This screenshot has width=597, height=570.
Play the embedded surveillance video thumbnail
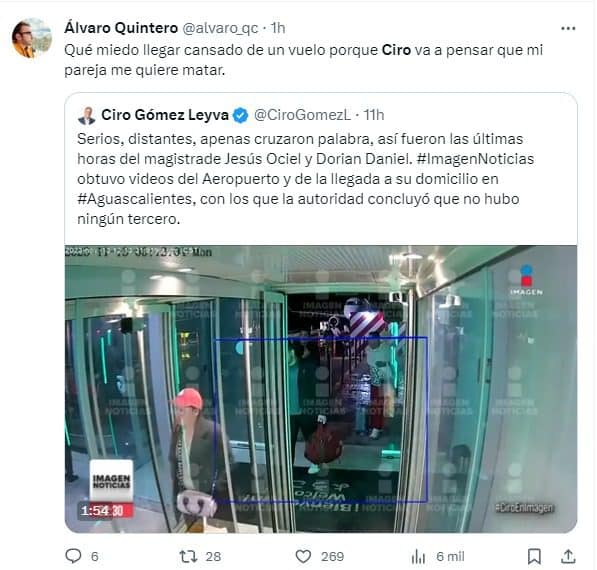321,388
